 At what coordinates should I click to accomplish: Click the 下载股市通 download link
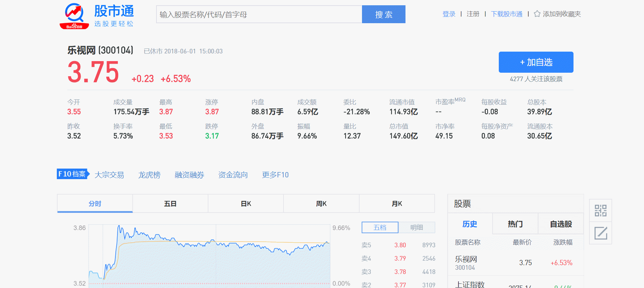pyautogui.click(x=507, y=14)
